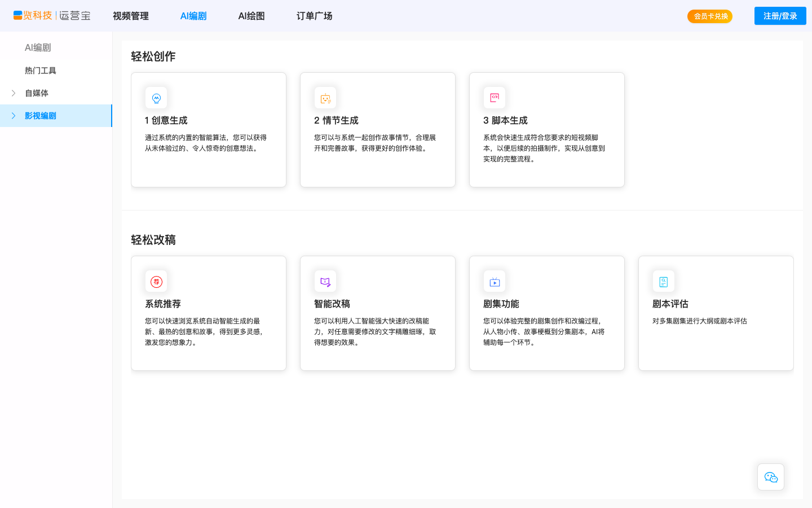Click the lightbulb icon for 创意生成
Viewport: 812px width, 508px height.
tap(156, 98)
